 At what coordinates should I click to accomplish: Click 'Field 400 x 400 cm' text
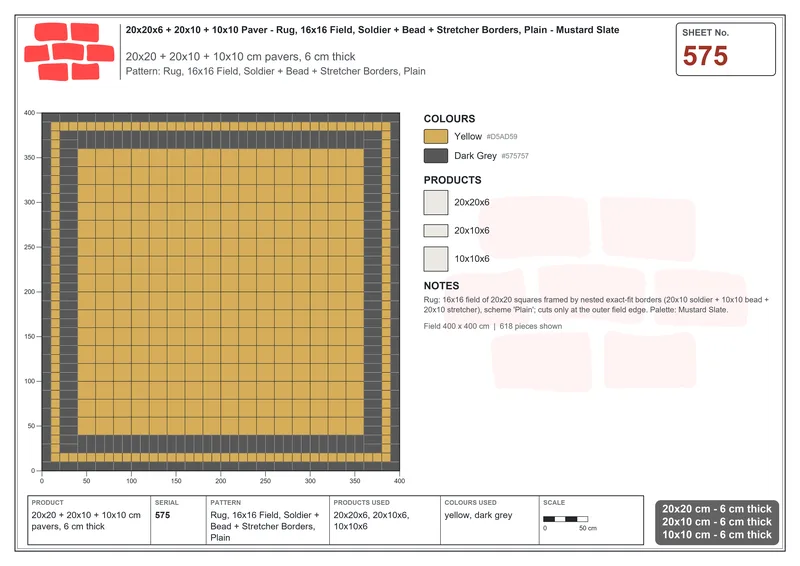click(x=456, y=326)
